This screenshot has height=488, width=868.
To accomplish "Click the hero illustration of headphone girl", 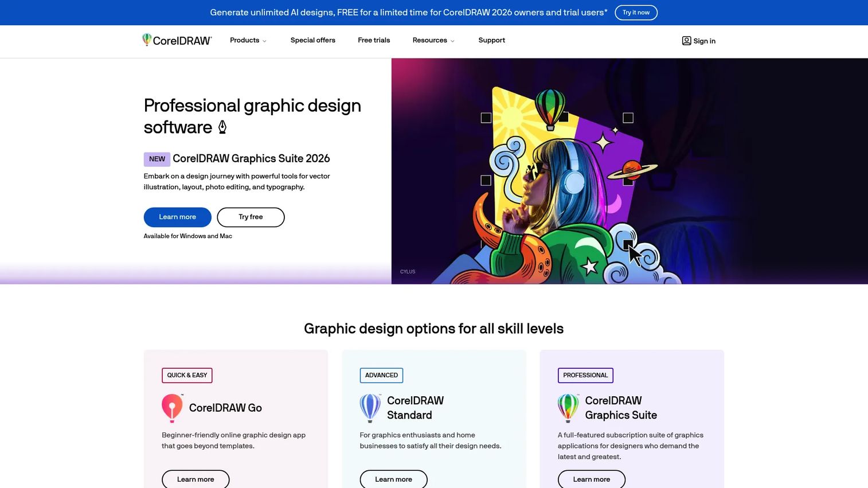I will pyautogui.click(x=630, y=171).
